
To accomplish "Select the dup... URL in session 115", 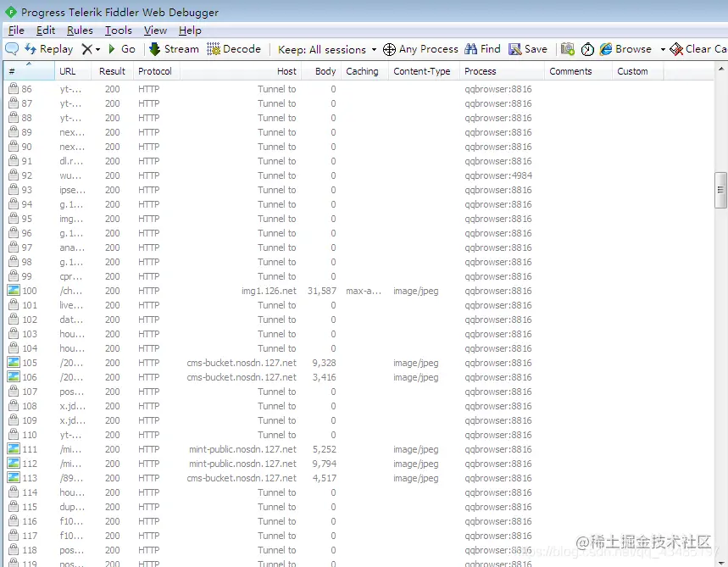I will click(72, 507).
